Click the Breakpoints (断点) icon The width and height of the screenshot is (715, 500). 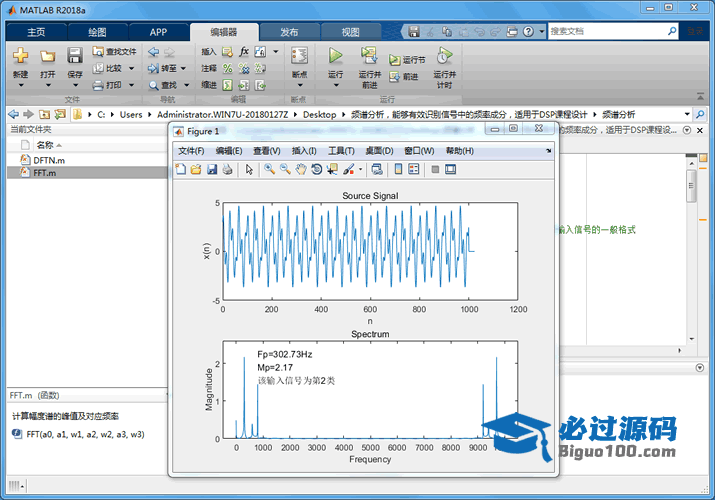pyautogui.click(x=300, y=56)
